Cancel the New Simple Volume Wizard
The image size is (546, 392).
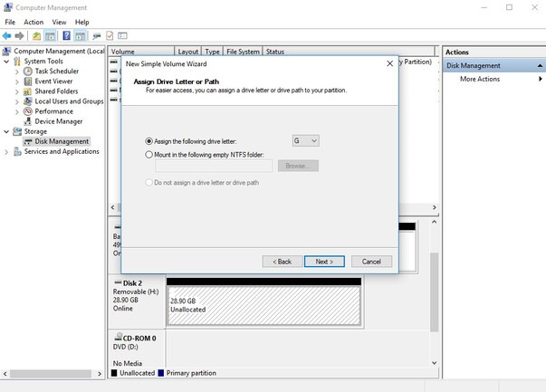371,262
